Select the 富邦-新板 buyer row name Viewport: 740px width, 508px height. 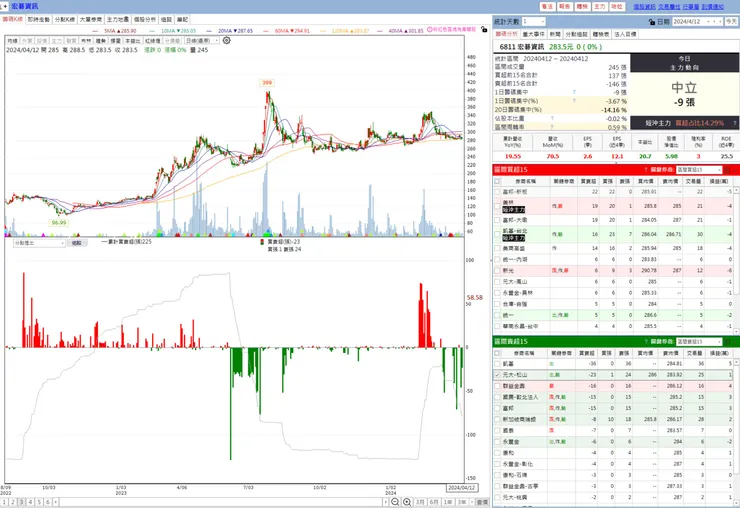click(x=515, y=192)
